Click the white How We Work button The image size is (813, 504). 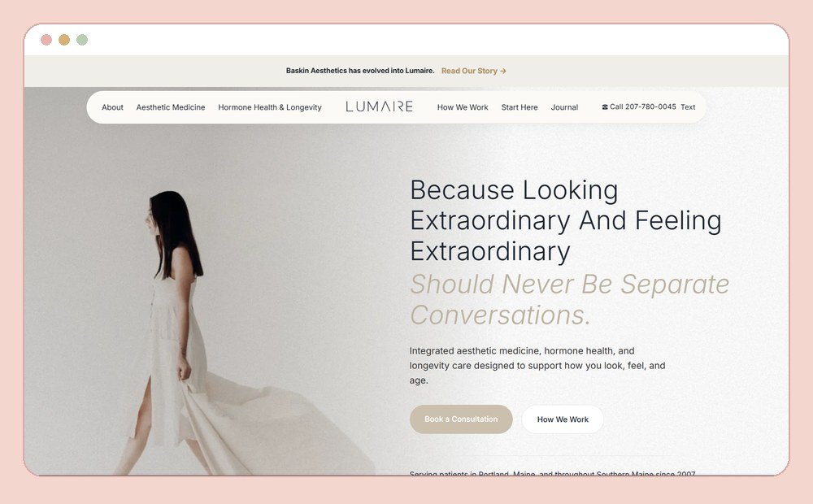[x=563, y=419]
